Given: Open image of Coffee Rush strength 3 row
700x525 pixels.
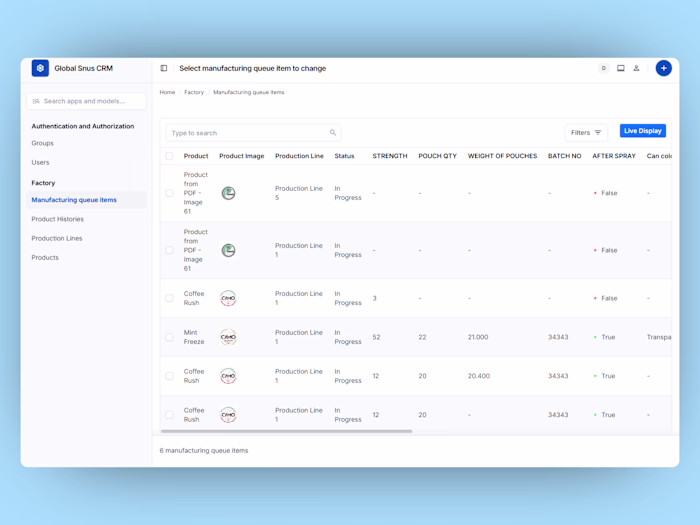Looking at the screenshot, I should tap(229, 298).
